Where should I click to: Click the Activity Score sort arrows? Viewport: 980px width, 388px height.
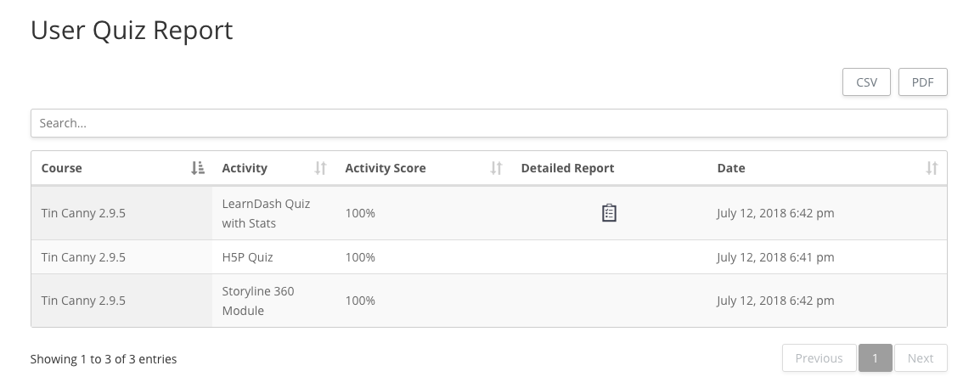497,168
